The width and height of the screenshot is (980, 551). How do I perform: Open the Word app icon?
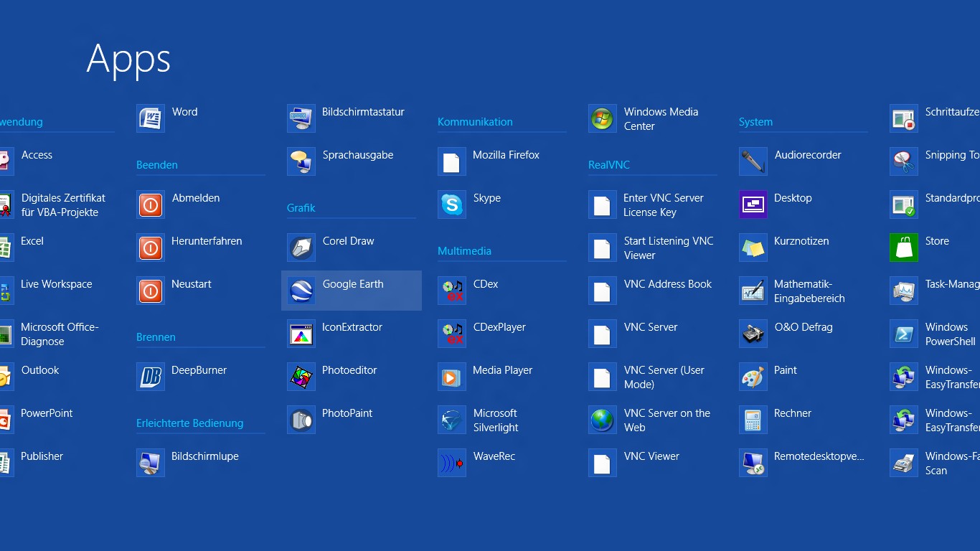tap(151, 118)
